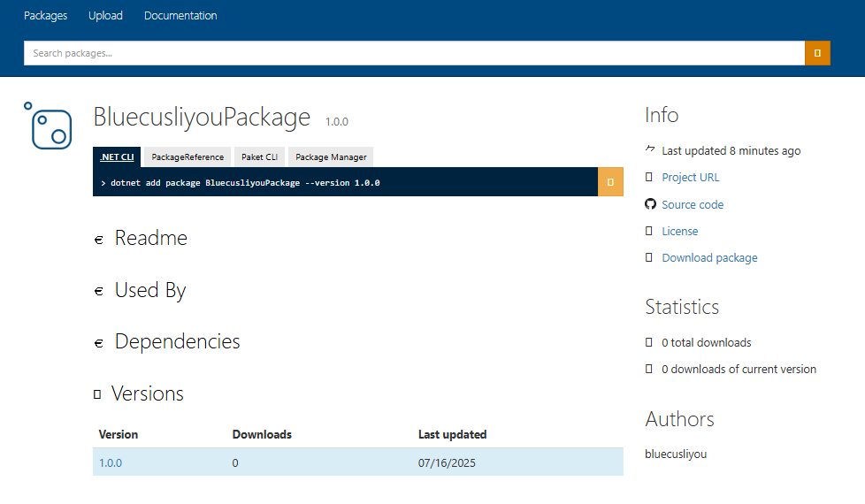865x504 pixels.
Task: Click the icon beside License
Action: [x=649, y=231]
